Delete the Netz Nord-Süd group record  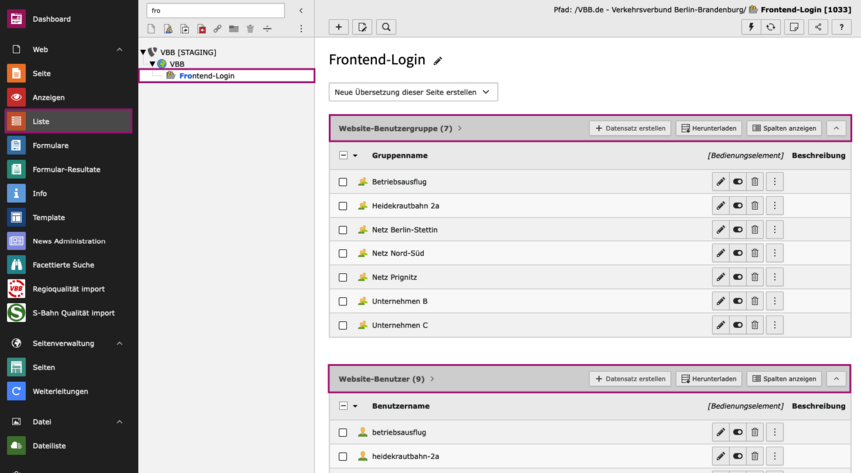[755, 253]
